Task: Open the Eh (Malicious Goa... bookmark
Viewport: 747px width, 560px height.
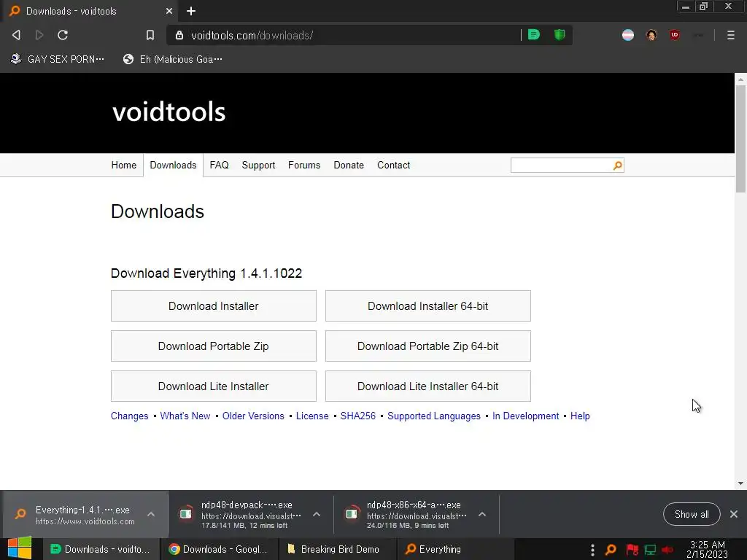Action: 172,59
